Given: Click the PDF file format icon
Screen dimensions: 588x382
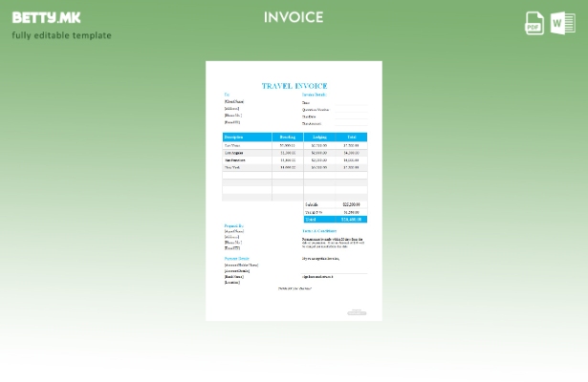Looking at the screenshot, I should (534, 23).
